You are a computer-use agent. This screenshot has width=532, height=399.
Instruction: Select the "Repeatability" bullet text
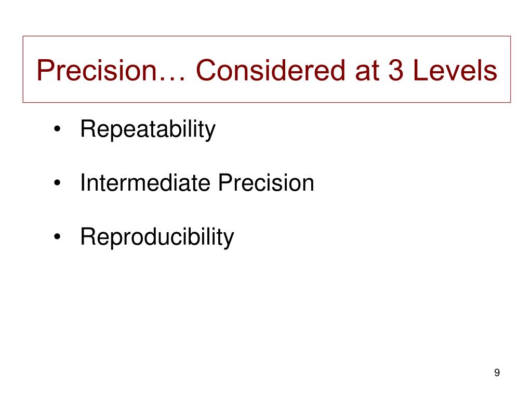pyautogui.click(x=148, y=129)
